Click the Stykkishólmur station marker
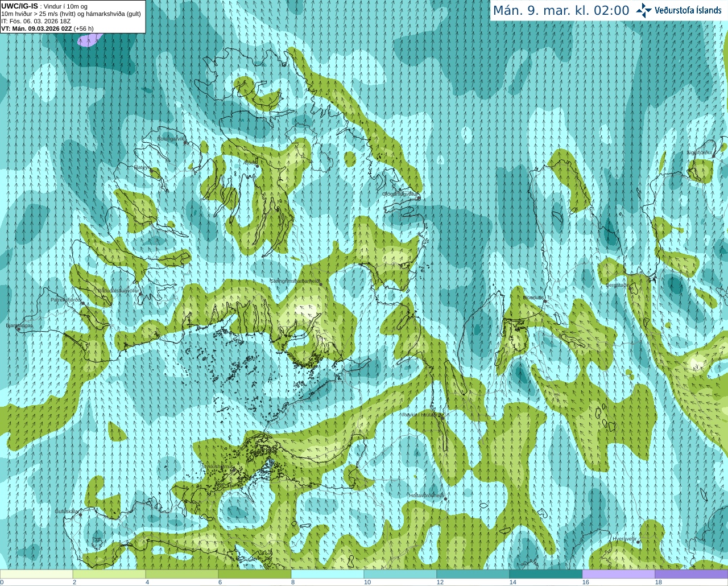The image size is (728, 586). pos(233,470)
